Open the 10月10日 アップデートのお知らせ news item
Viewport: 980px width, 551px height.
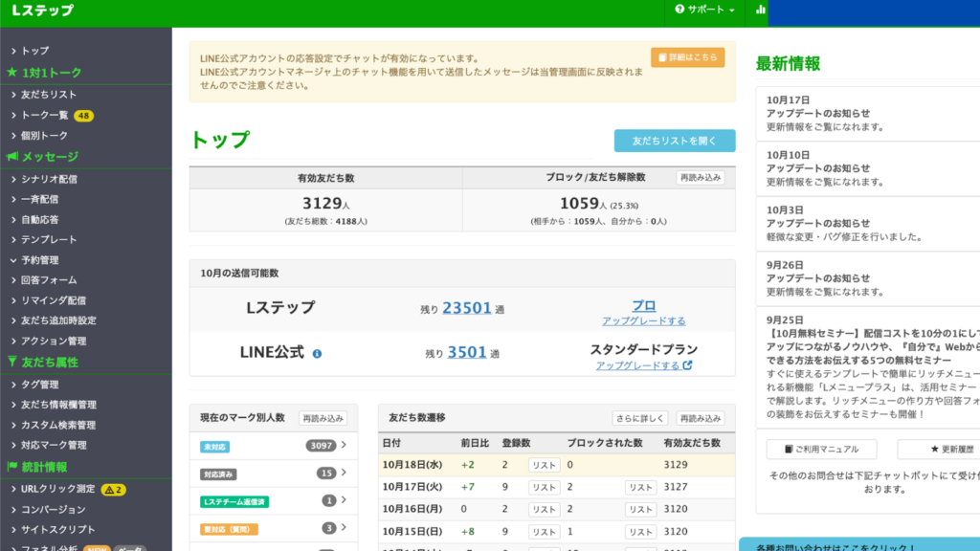[x=868, y=168]
